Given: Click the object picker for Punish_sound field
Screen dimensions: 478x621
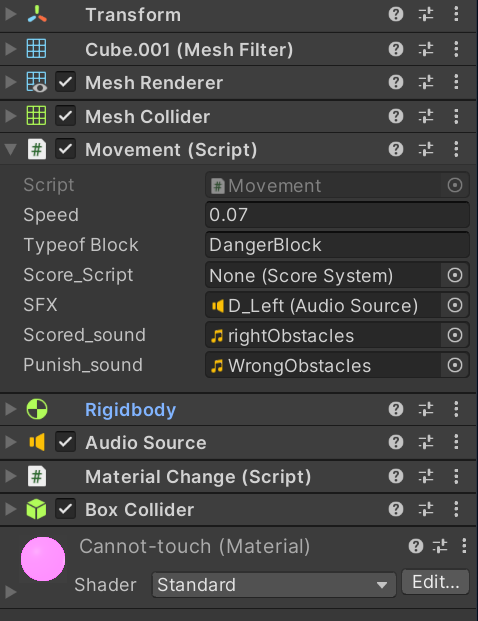Looking at the screenshot, I should coord(455,365).
